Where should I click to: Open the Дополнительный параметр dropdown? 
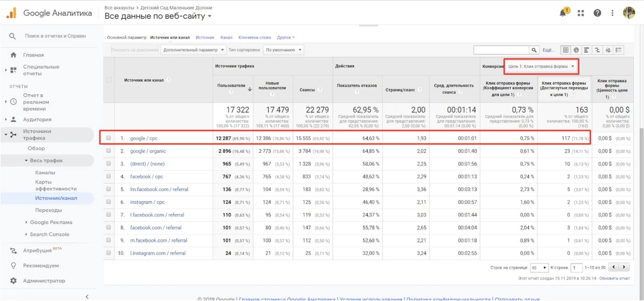(193, 50)
